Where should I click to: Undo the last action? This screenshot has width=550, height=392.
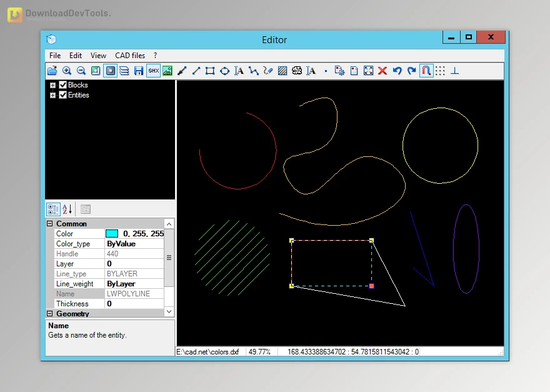coord(397,71)
